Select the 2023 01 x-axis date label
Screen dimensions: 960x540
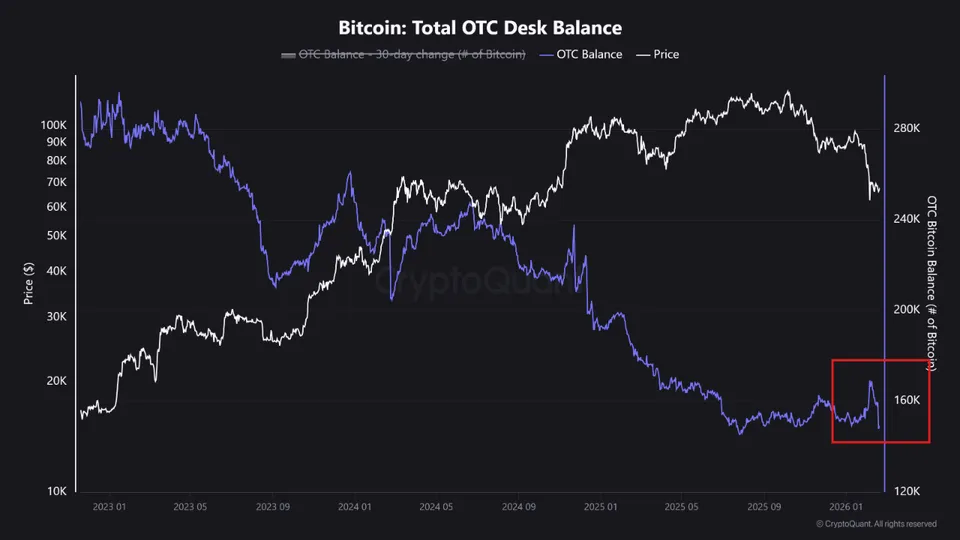coord(109,507)
